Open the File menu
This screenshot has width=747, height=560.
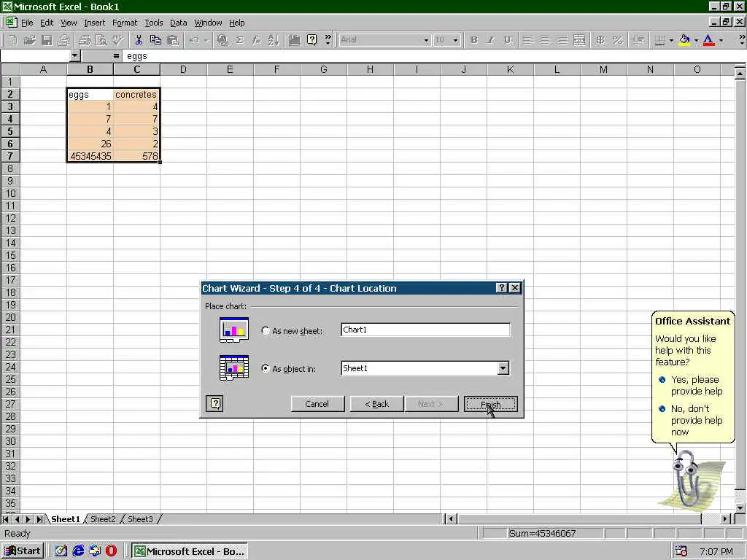[x=27, y=23]
